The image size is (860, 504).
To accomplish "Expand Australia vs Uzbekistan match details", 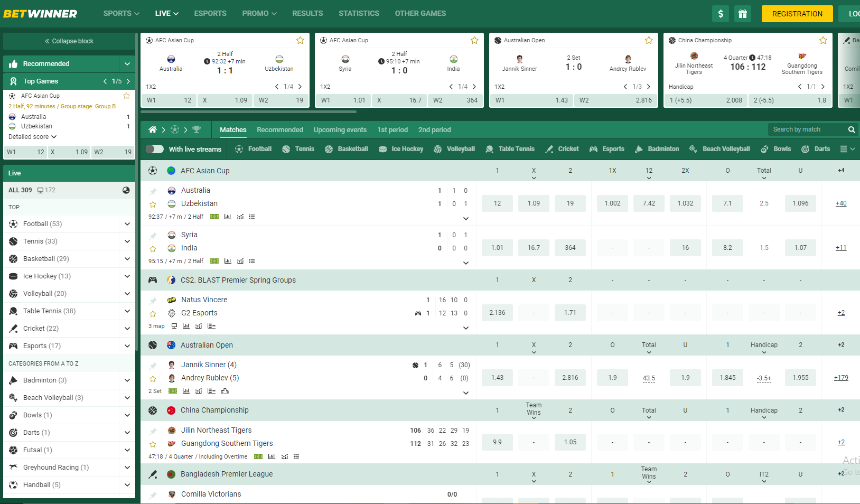I will click(466, 218).
